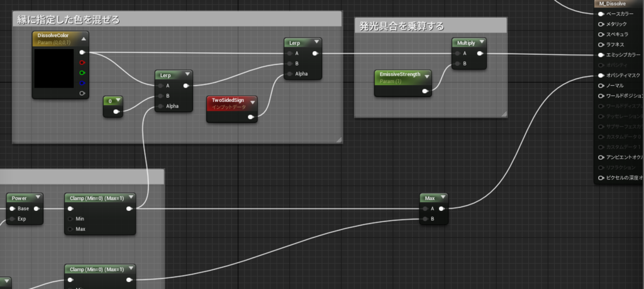Expand the EmissiveStrength node dropdown arrow
Image resolution: width=644 pixels, height=289 pixels.
[427, 76]
